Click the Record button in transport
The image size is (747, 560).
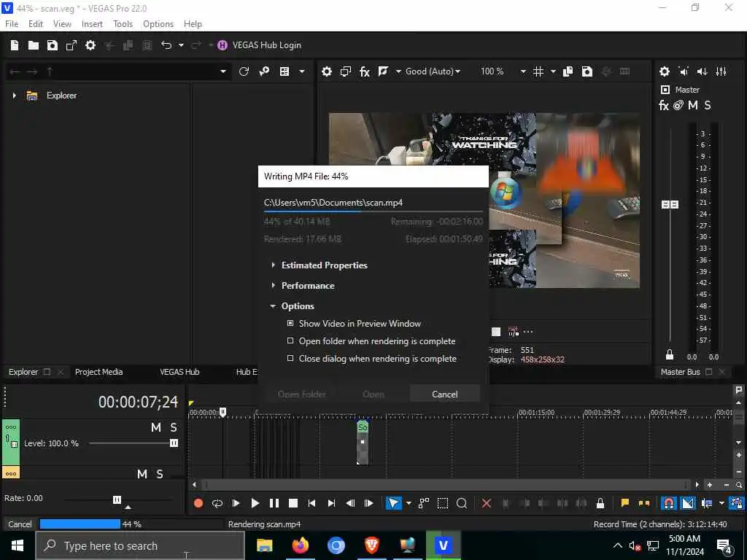198,503
